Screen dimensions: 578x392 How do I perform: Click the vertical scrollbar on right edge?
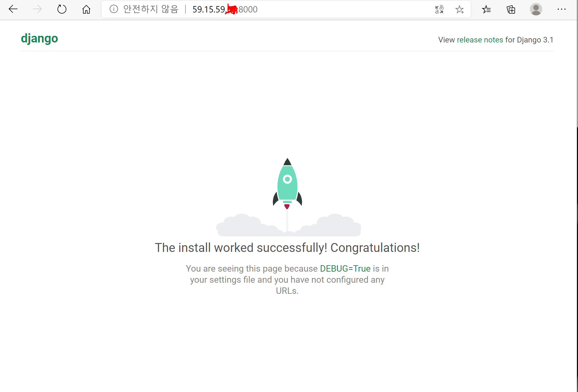point(577,194)
